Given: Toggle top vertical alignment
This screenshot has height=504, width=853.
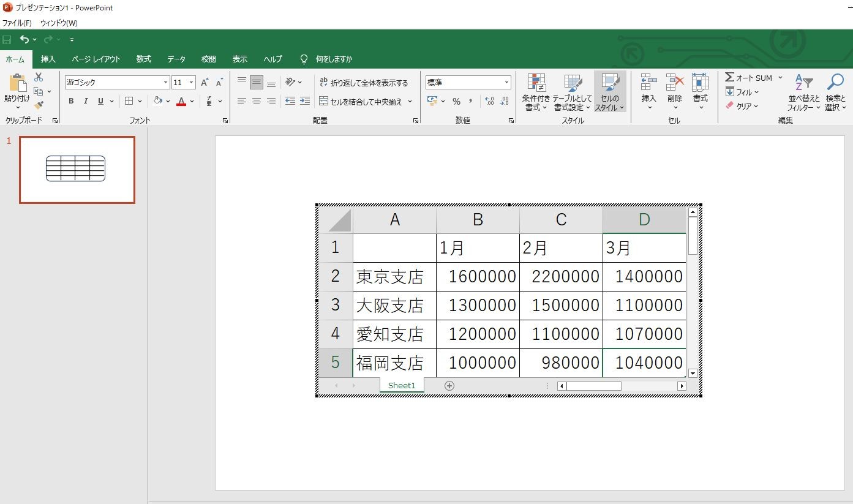Looking at the screenshot, I should click(241, 82).
